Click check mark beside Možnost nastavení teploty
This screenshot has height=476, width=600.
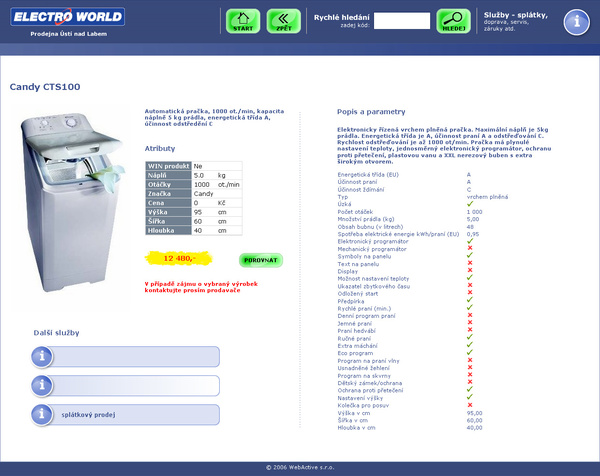pyautogui.click(x=470, y=278)
